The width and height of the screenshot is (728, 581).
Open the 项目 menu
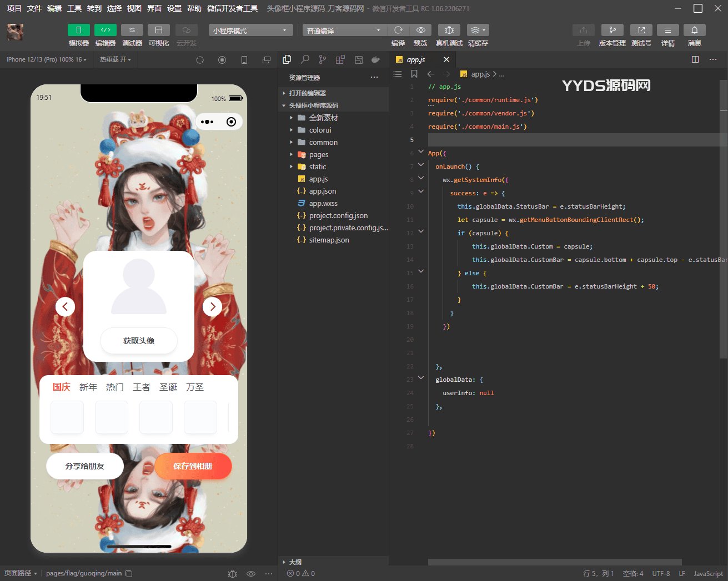coord(14,8)
